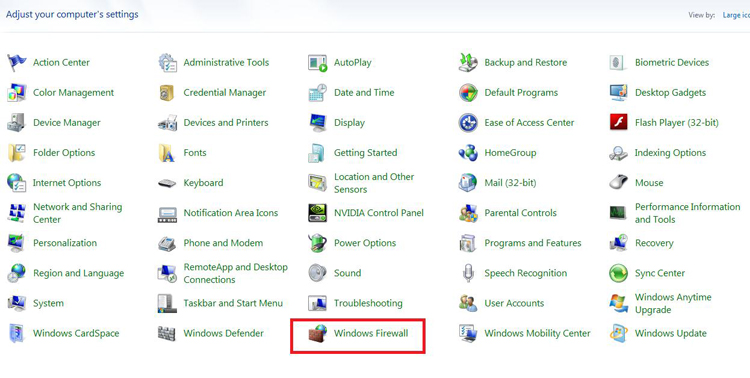Click the Windows Update icon
750x378 pixels.
[x=618, y=334]
